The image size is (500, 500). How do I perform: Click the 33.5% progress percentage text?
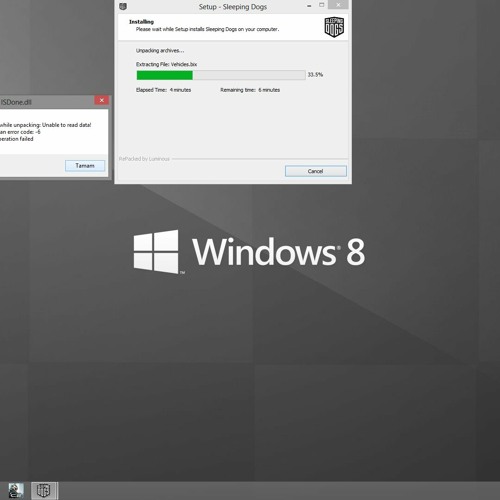(x=315, y=75)
